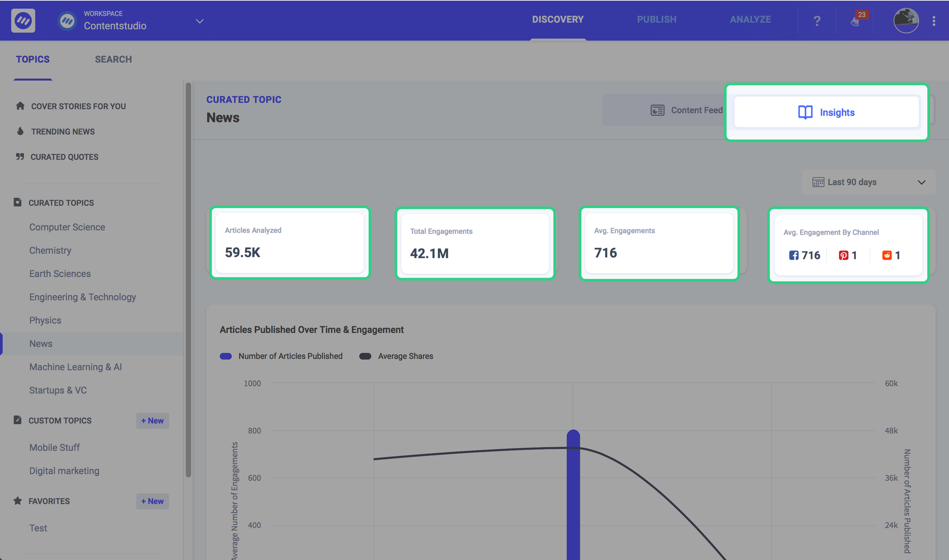This screenshot has height=560, width=949.
Task: Click the Trending News flame icon
Action: (x=20, y=131)
